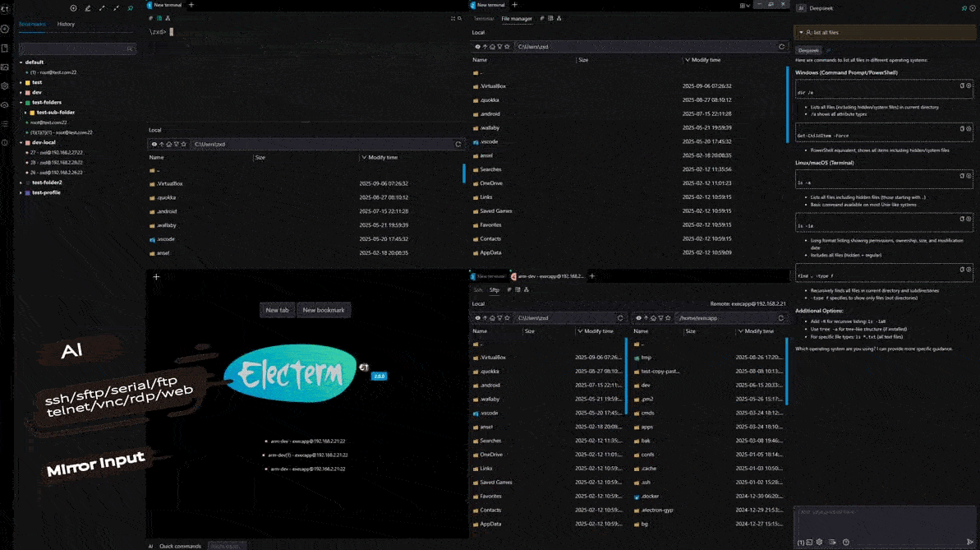The width and height of the screenshot is (980, 550).
Task: Open the layout dropdown next to the window controls
Action: tap(744, 5)
